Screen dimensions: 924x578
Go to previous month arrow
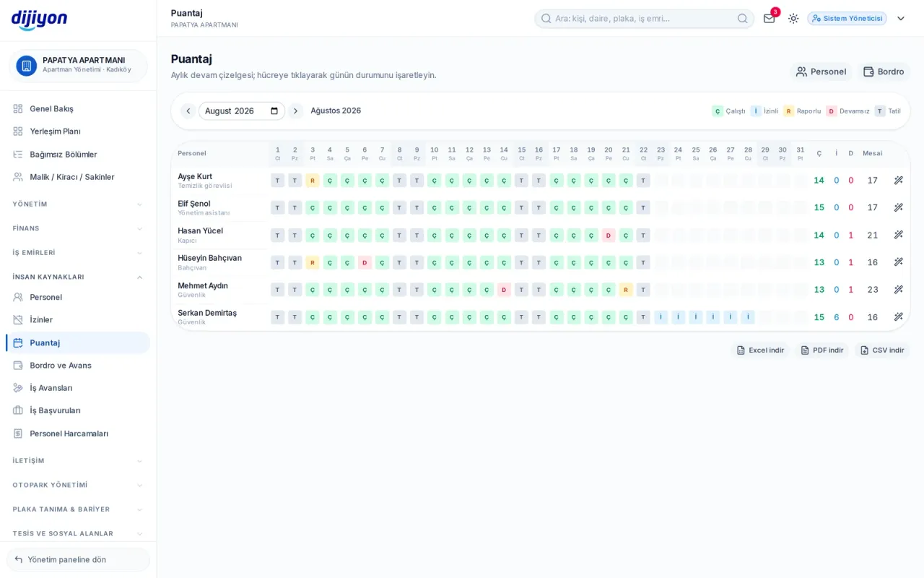[x=188, y=111]
